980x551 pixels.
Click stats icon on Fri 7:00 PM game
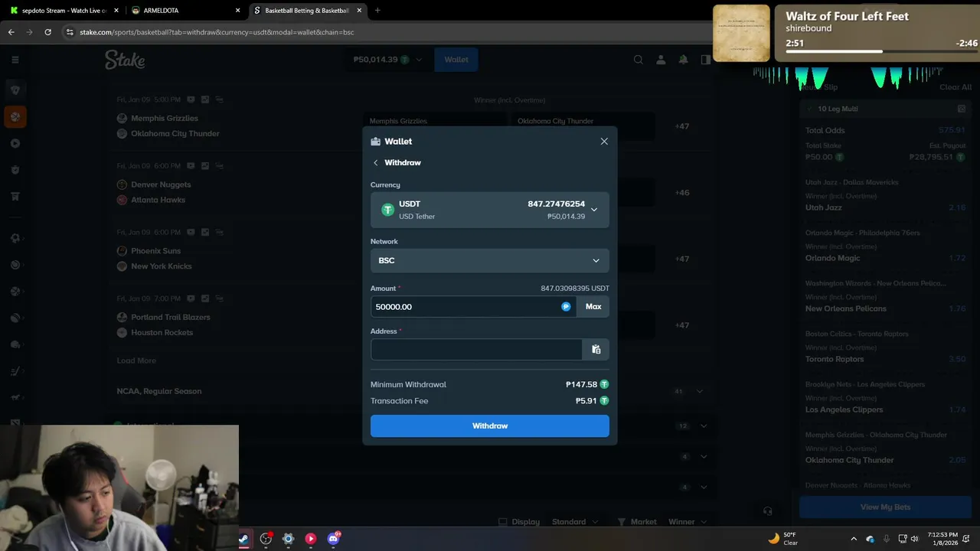coord(205,298)
